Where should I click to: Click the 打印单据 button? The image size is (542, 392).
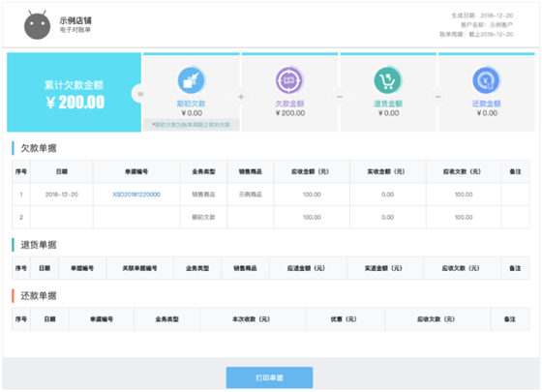[x=270, y=377]
